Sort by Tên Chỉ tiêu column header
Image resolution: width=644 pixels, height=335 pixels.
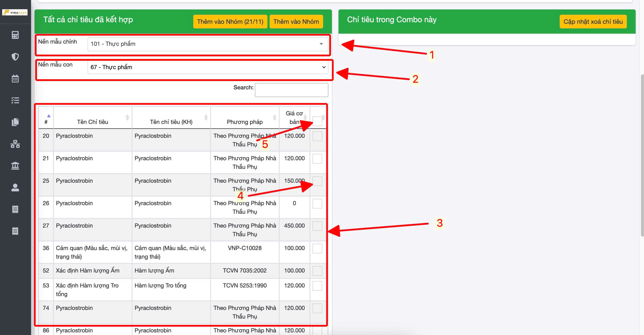(x=93, y=122)
